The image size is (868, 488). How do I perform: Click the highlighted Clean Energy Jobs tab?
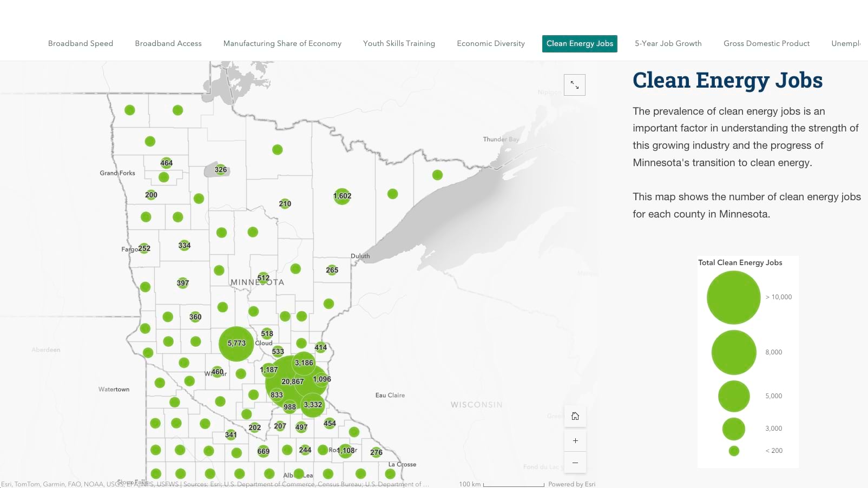click(579, 43)
